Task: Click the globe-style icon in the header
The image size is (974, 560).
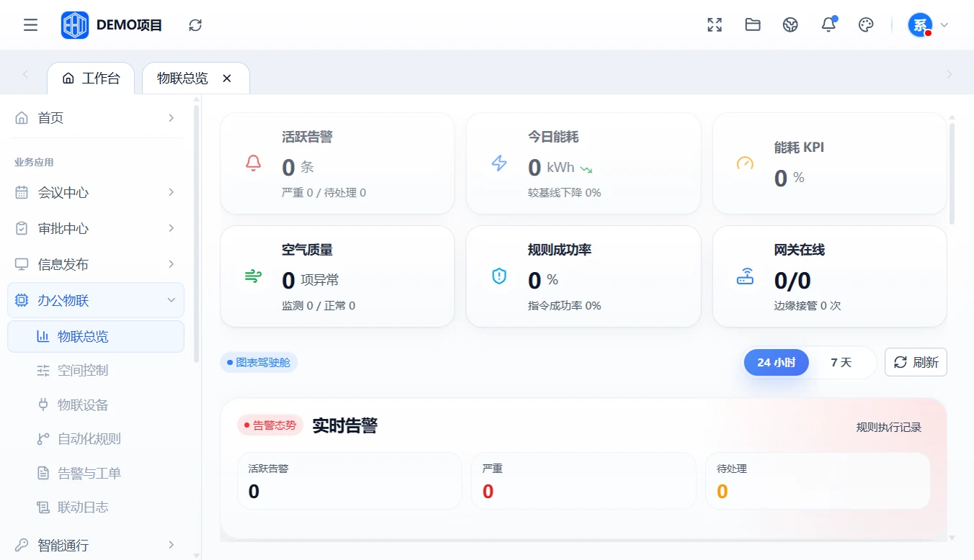Action: coord(790,25)
